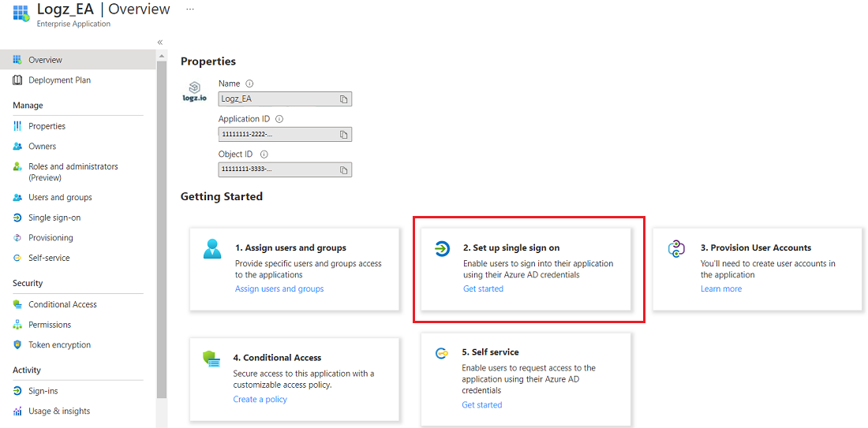Screen dimensions: 868x428
Task: Copy the Application ID to clipboard
Action: tap(344, 134)
